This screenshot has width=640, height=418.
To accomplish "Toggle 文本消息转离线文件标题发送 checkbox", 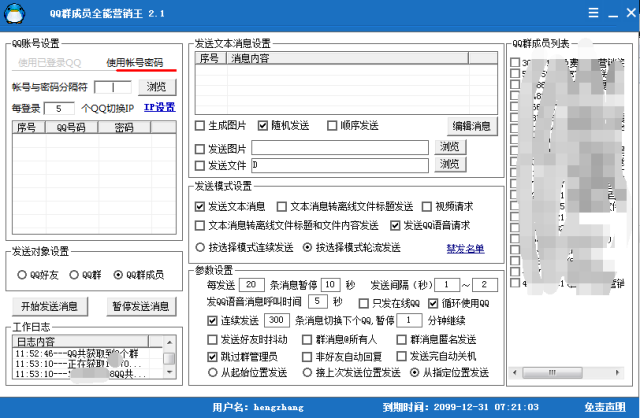I will 281,207.
